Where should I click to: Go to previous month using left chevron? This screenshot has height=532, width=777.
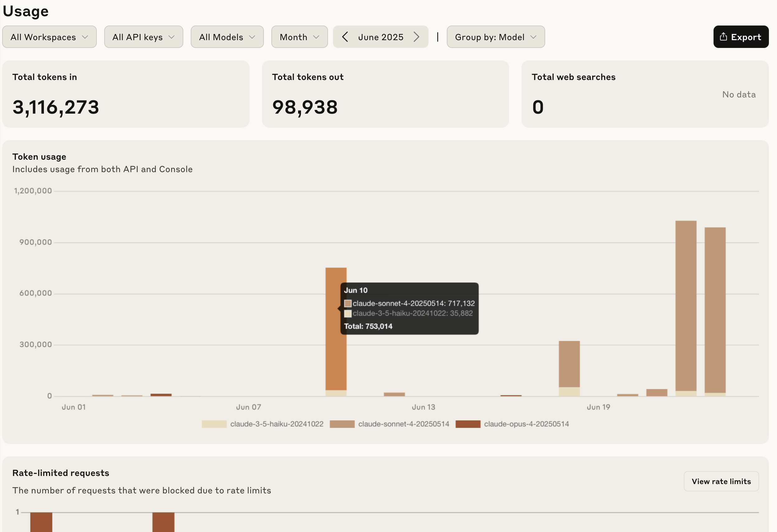coord(345,37)
